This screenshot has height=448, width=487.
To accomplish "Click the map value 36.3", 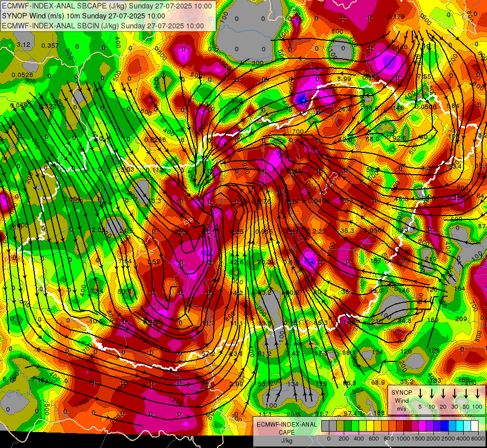I will 347,230.
